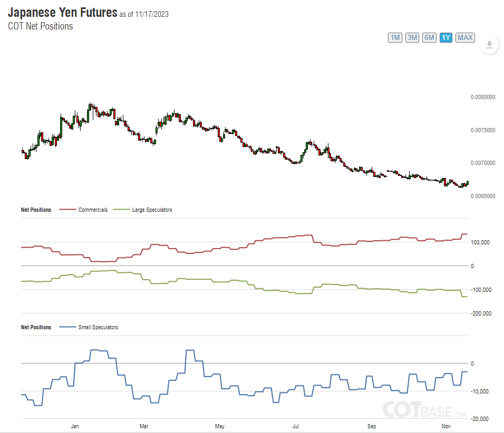Click the Nov label on the time axis
Image resolution: width=504 pixels, height=433 pixels.
click(x=446, y=425)
